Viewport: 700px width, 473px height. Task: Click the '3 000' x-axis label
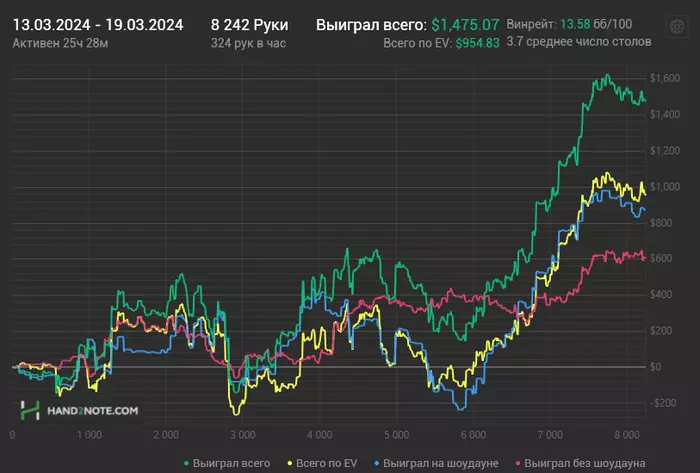point(243,435)
